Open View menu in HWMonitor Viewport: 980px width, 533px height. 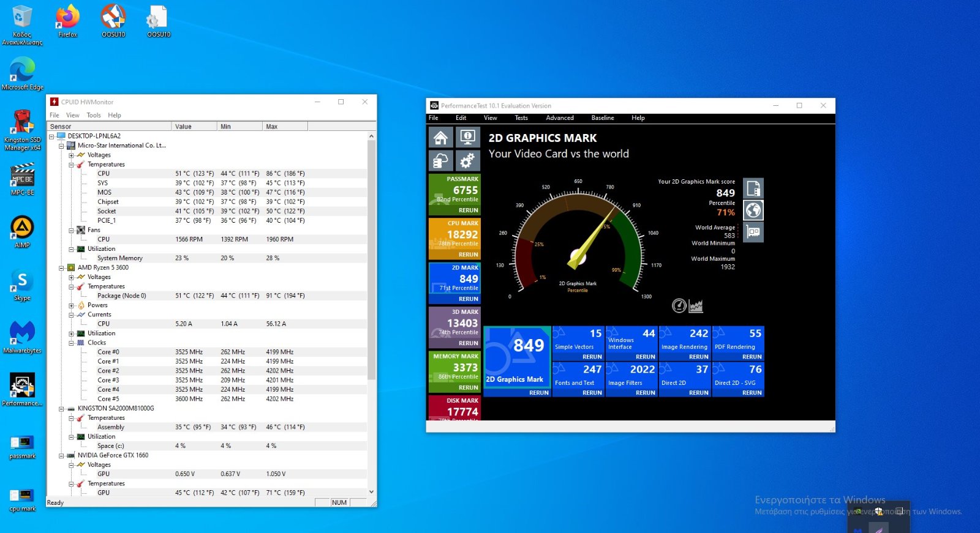[73, 115]
